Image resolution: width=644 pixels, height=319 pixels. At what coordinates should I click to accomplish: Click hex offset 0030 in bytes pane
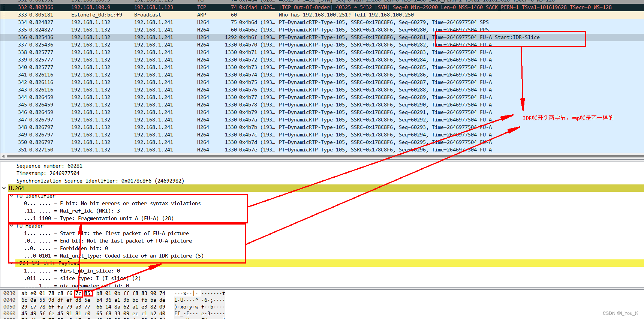pyautogui.click(x=9, y=293)
